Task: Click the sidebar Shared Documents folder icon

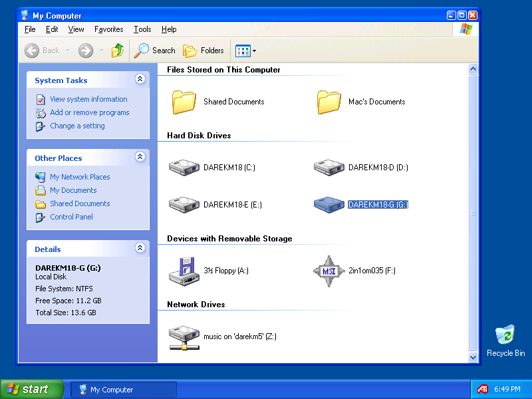Action: (41, 204)
